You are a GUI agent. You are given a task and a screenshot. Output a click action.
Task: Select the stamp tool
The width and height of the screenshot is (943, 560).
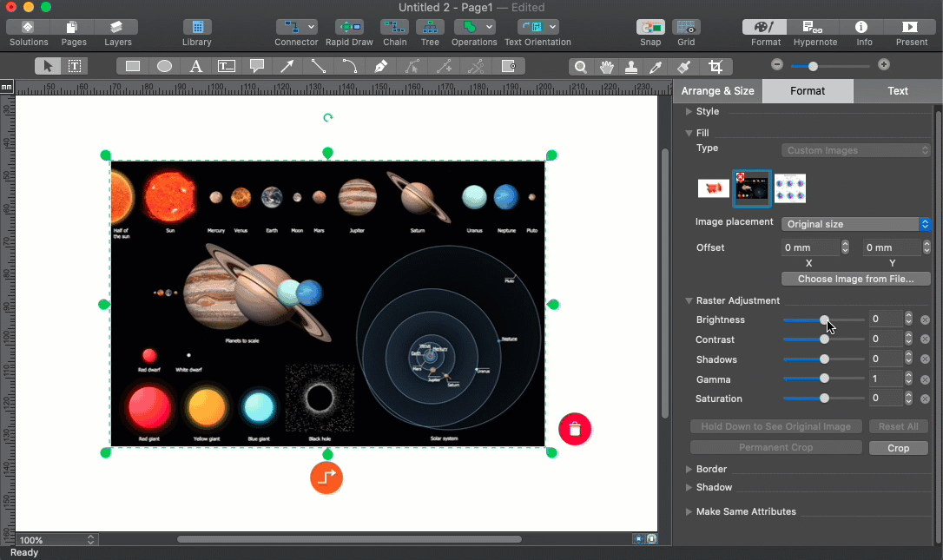coord(631,67)
